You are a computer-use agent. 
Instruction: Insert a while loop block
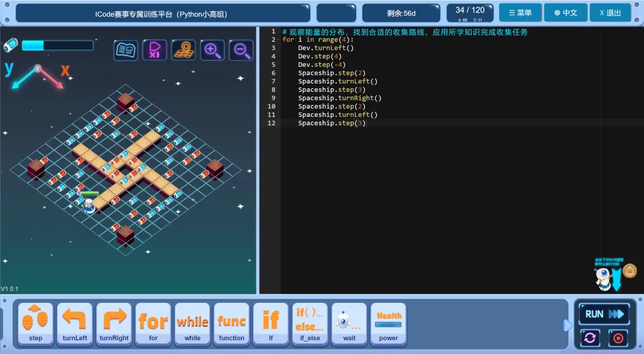point(192,324)
